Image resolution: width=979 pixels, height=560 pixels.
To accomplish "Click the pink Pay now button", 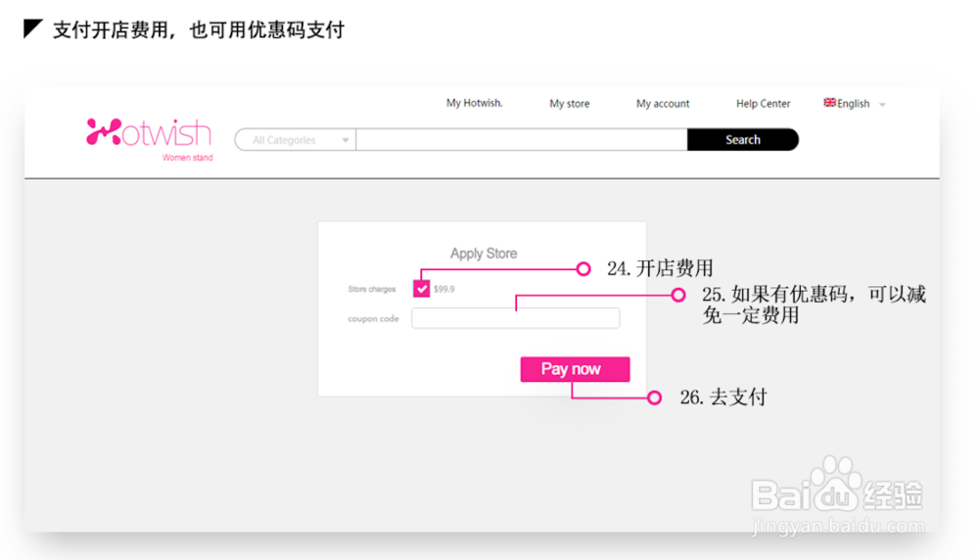I will (x=575, y=369).
